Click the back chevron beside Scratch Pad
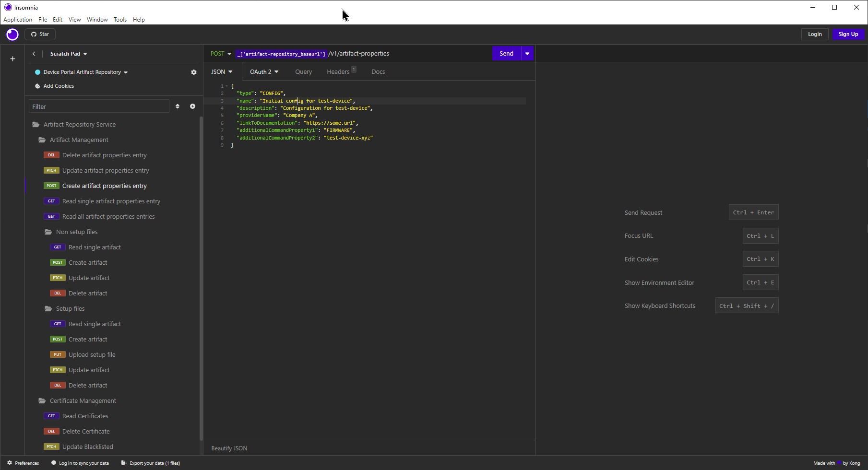Image resolution: width=868 pixels, height=470 pixels. point(34,54)
